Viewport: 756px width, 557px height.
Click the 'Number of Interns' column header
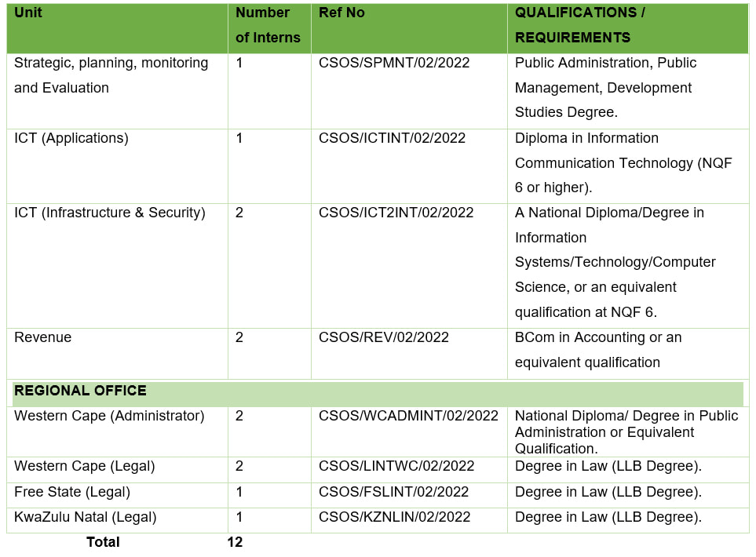click(x=267, y=25)
